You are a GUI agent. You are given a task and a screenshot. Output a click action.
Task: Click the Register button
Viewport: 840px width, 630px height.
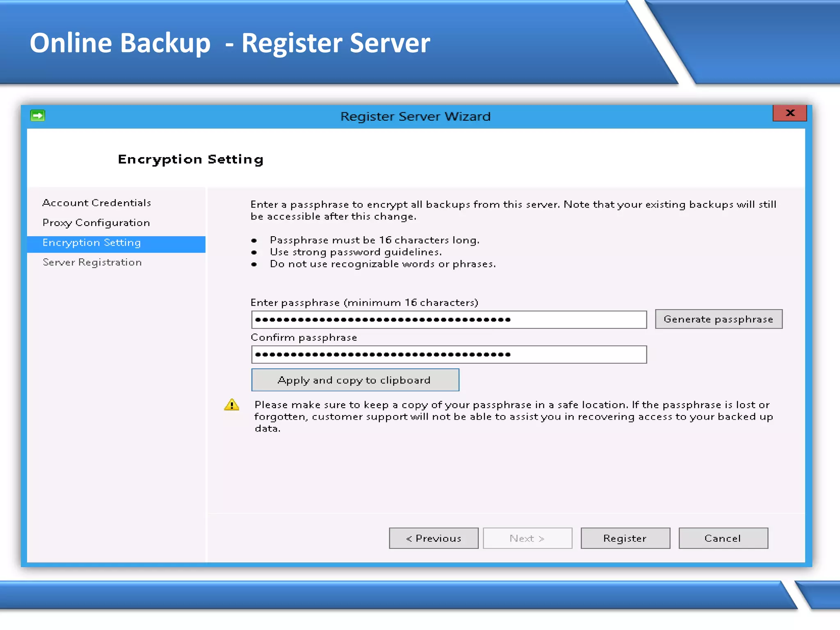pyautogui.click(x=625, y=538)
